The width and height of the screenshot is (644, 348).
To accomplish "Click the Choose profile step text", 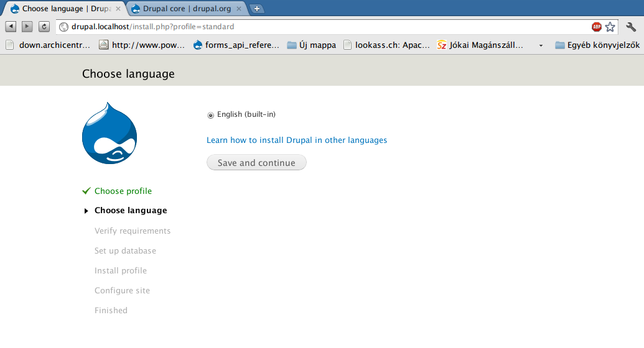I will coord(123,191).
